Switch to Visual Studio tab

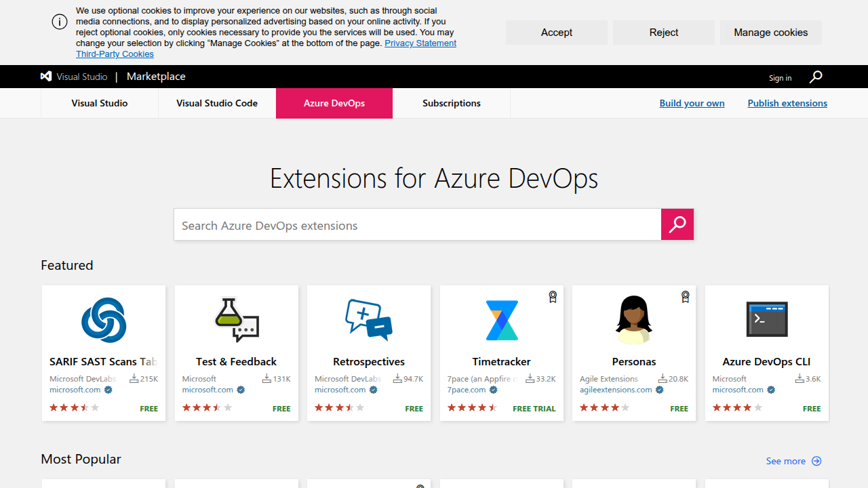(100, 103)
